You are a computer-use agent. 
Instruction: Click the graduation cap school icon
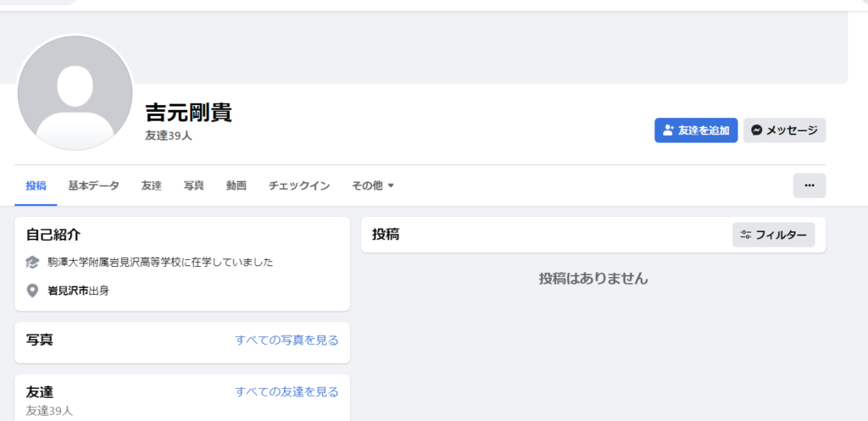point(33,263)
